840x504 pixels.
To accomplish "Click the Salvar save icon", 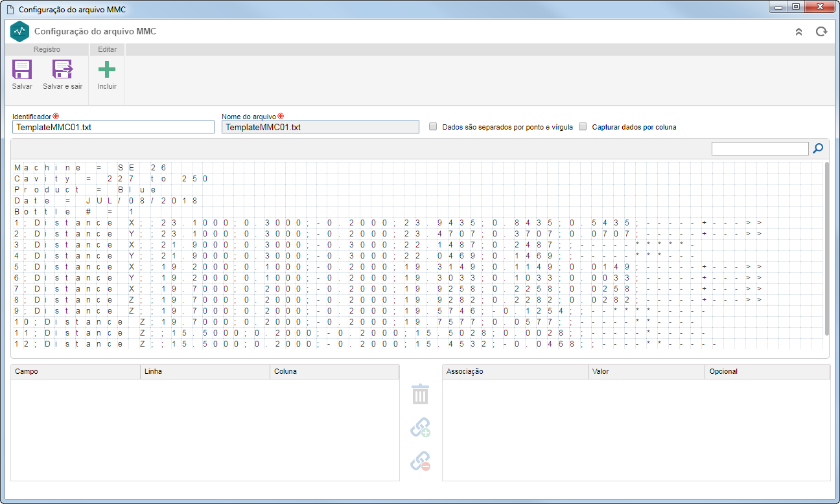I will point(22,69).
